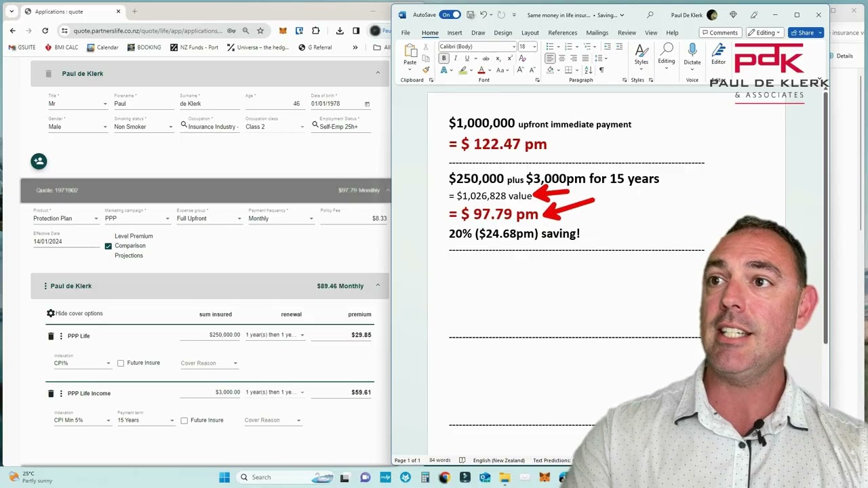Open PPP Life more options dots
Image resolution: width=868 pixels, height=488 pixels.
[x=61, y=336]
